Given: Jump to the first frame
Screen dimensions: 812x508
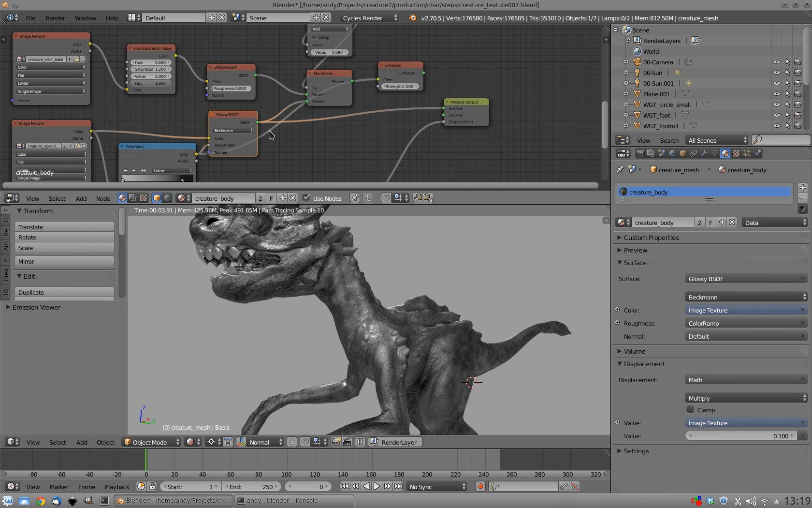Looking at the screenshot, I should tap(345, 486).
